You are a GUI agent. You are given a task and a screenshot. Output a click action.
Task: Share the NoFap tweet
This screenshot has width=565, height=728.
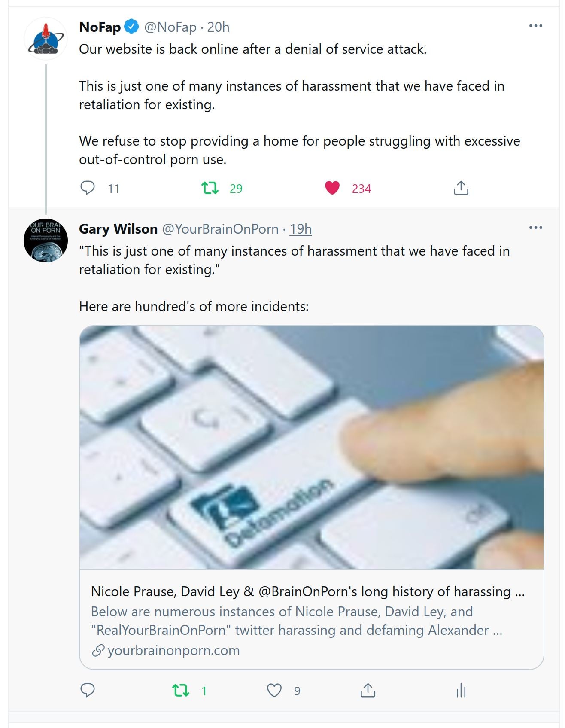(461, 188)
